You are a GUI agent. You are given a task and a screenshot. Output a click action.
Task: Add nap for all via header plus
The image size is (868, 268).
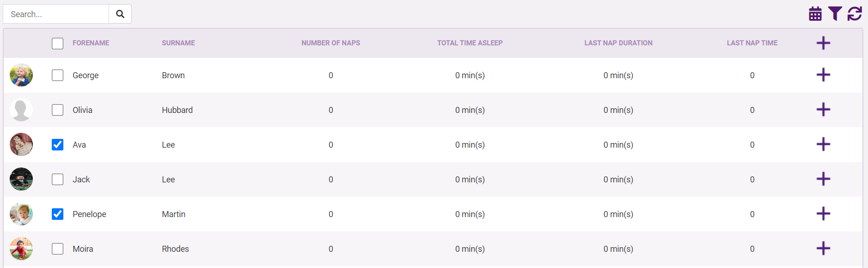coord(823,43)
